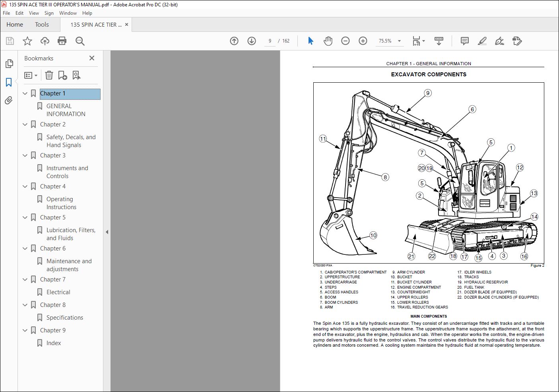Collapse Chapter 6 bookmark
Viewport: 559px width, 392px height.
tap(25, 248)
